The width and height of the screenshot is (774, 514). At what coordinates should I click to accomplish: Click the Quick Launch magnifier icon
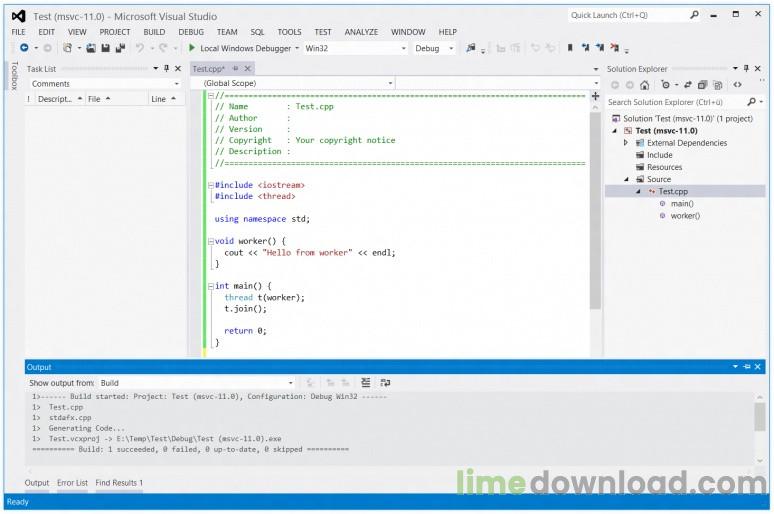click(694, 15)
